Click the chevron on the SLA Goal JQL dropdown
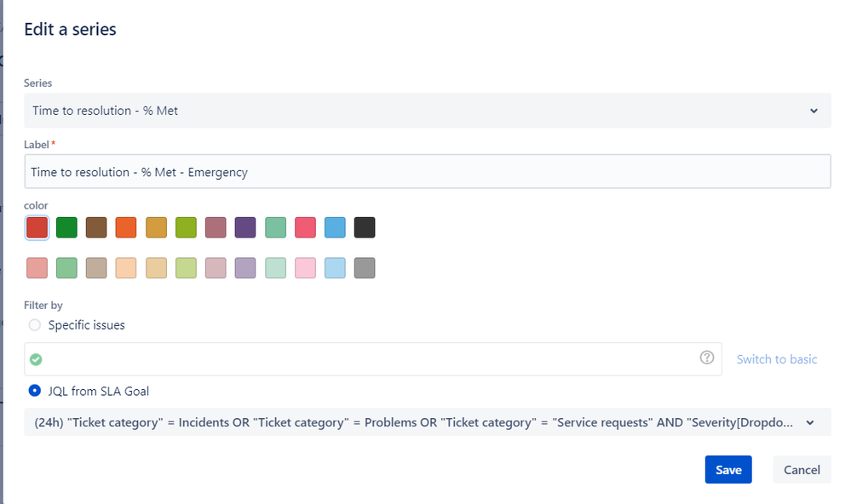851x504 pixels. [x=812, y=421]
